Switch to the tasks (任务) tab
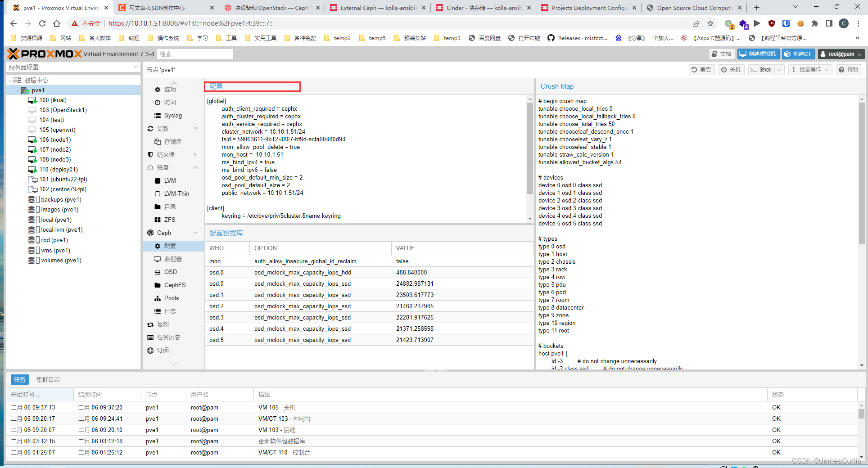 (x=19, y=380)
